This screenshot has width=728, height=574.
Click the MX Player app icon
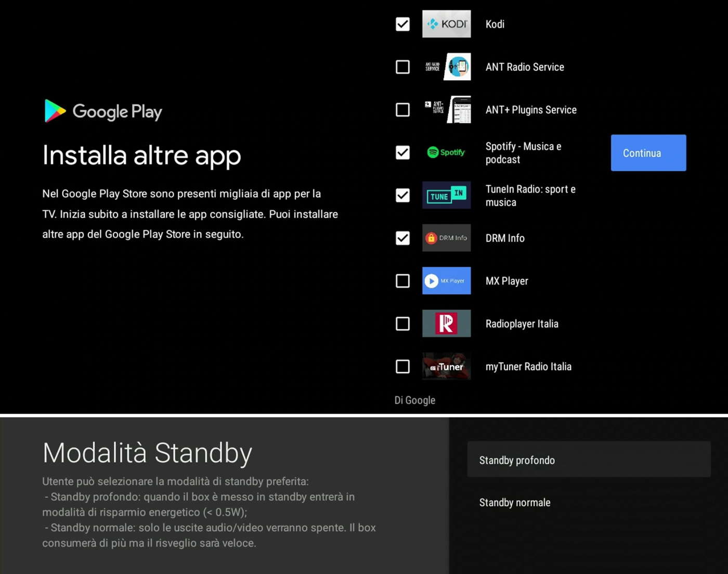[x=446, y=281]
